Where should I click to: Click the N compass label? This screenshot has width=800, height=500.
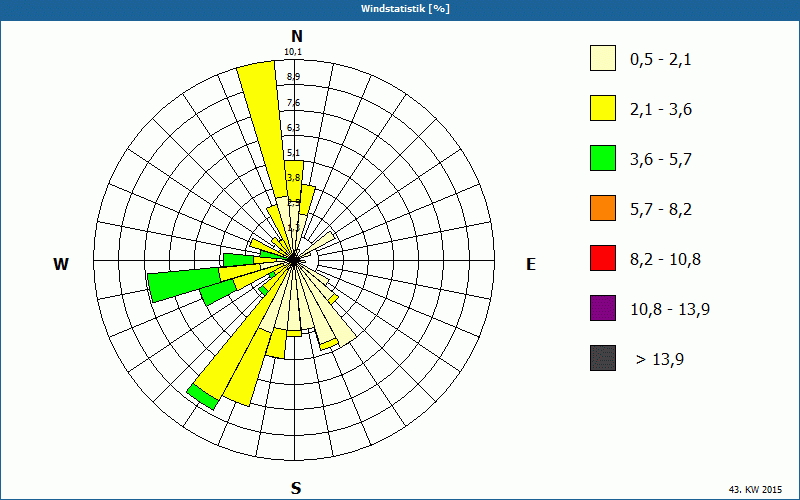[296, 36]
